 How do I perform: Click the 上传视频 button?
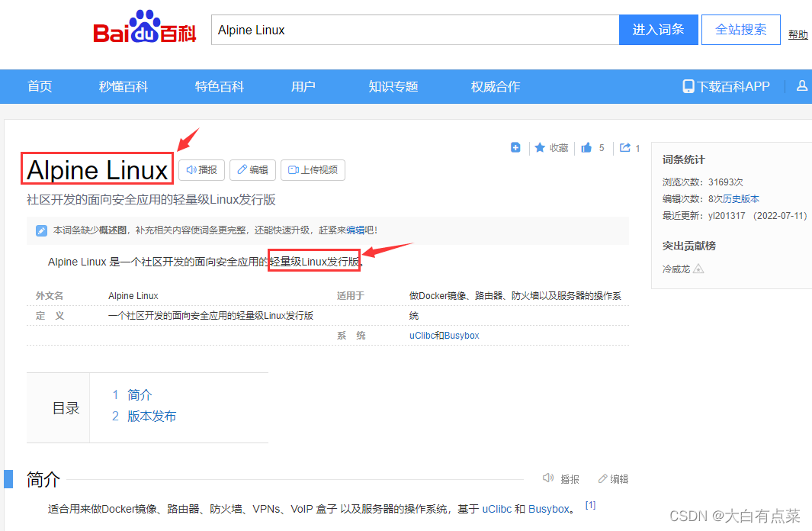(x=313, y=170)
